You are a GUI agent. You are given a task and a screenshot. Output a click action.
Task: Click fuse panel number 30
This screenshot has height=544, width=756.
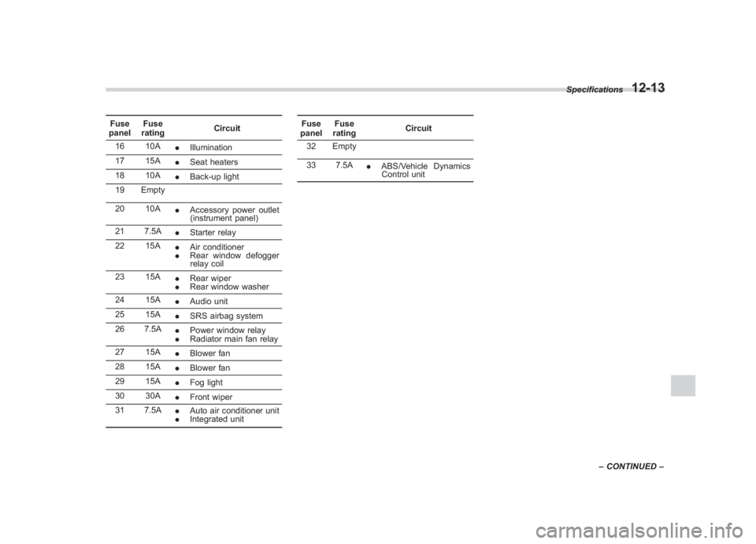120,395
